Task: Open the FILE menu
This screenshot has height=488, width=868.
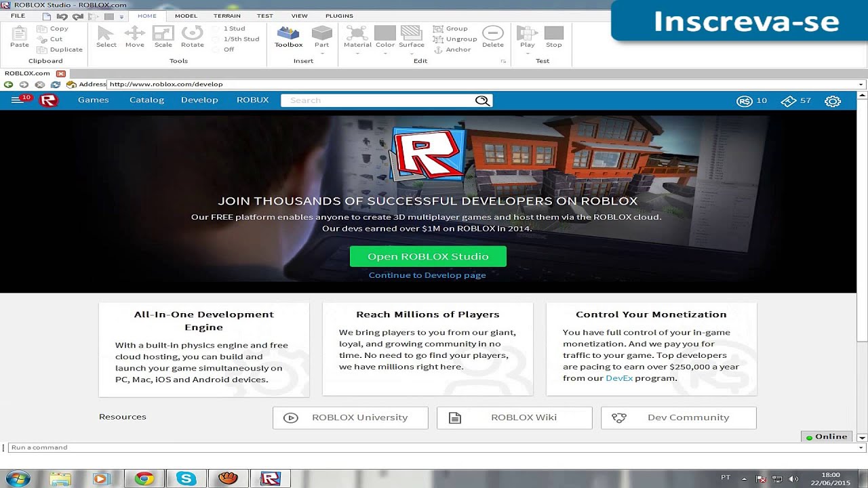Action: point(18,16)
